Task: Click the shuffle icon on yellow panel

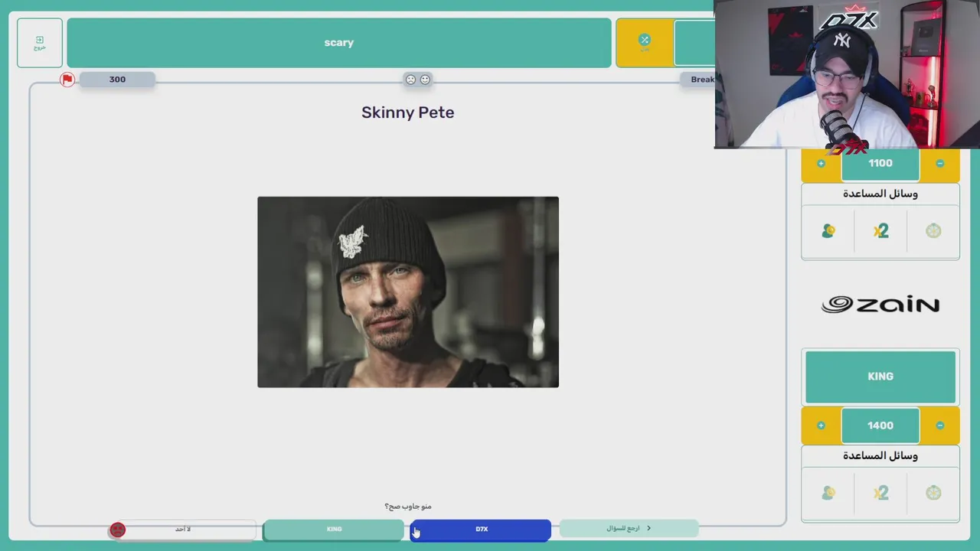Action: point(645,40)
